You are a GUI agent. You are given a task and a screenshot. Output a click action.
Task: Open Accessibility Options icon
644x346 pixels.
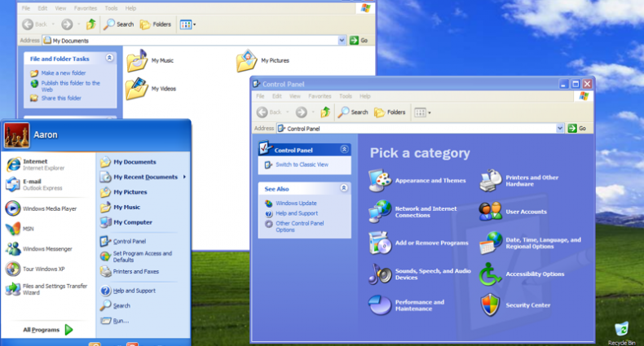click(x=490, y=274)
